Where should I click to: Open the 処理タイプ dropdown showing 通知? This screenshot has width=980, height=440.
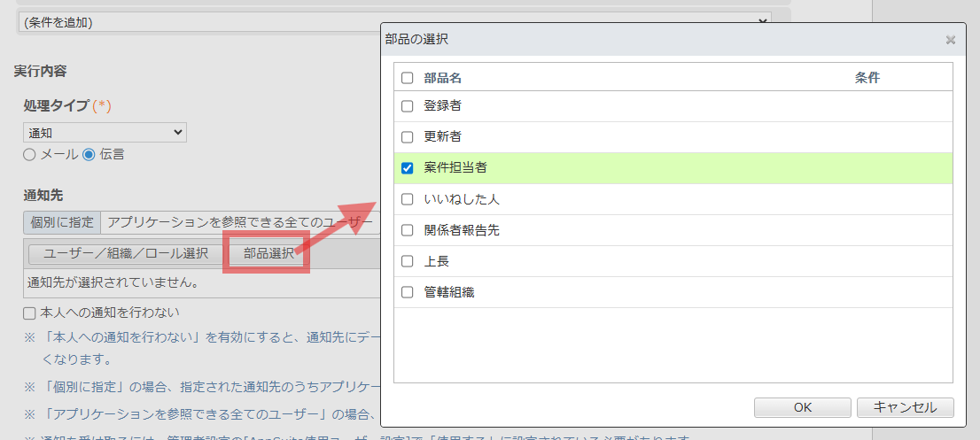click(105, 132)
